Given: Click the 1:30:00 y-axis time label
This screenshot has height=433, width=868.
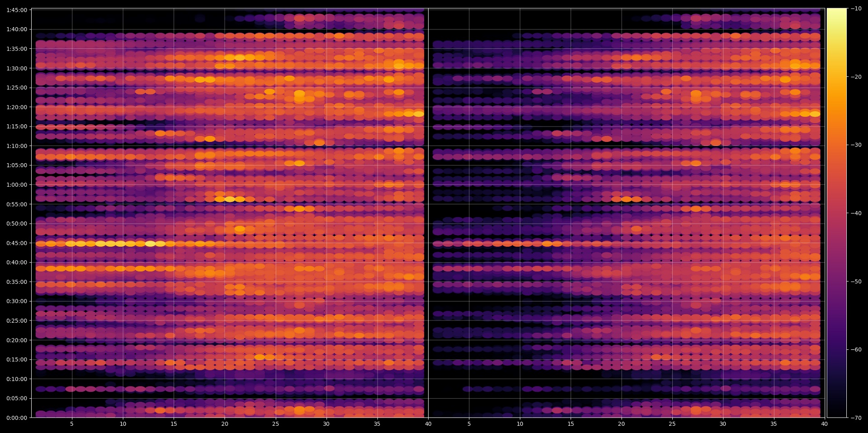Looking at the screenshot, I should [17, 68].
